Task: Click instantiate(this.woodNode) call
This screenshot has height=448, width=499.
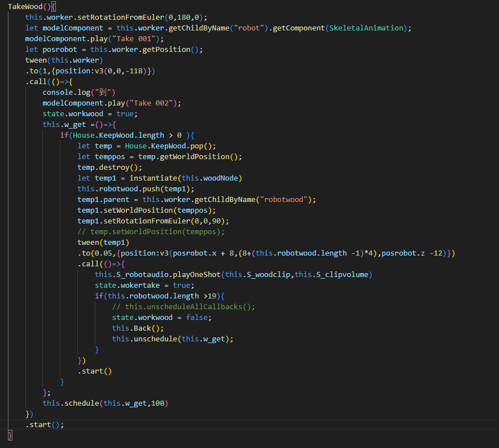Action: tap(186, 178)
